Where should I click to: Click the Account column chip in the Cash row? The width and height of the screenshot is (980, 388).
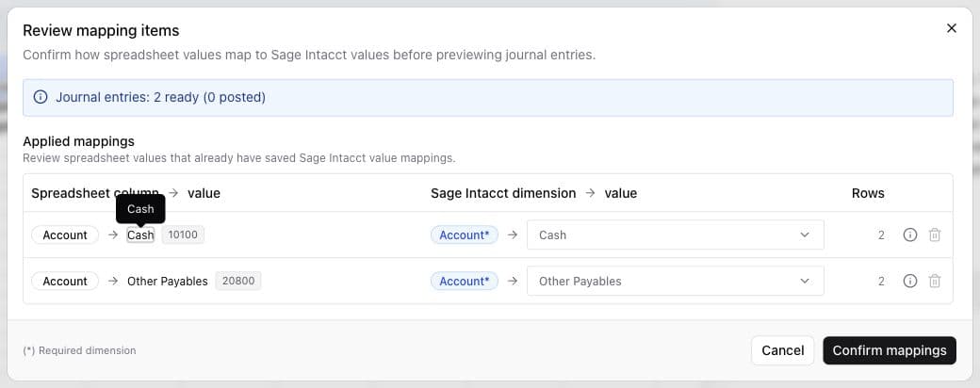(65, 234)
